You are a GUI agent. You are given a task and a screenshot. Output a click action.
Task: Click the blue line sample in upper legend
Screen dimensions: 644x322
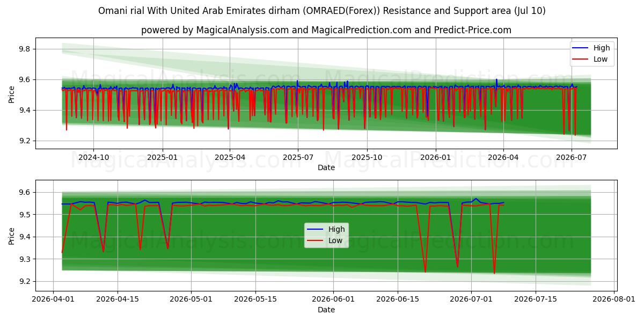[581, 48]
